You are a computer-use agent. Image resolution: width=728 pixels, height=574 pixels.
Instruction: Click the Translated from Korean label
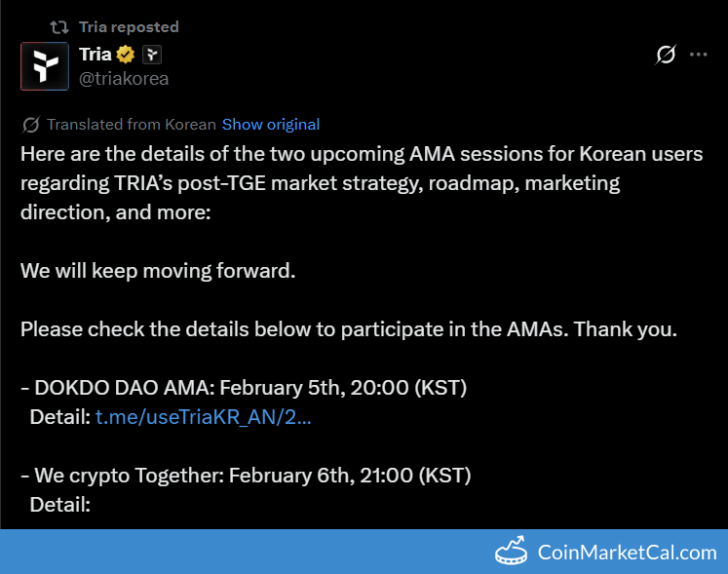pos(131,125)
